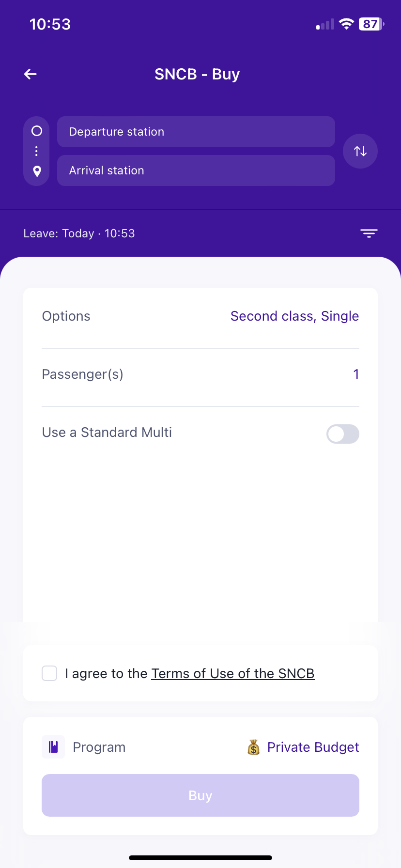The width and height of the screenshot is (401, 868).
Task: Open the Options row
Action: tap(66, 316)
